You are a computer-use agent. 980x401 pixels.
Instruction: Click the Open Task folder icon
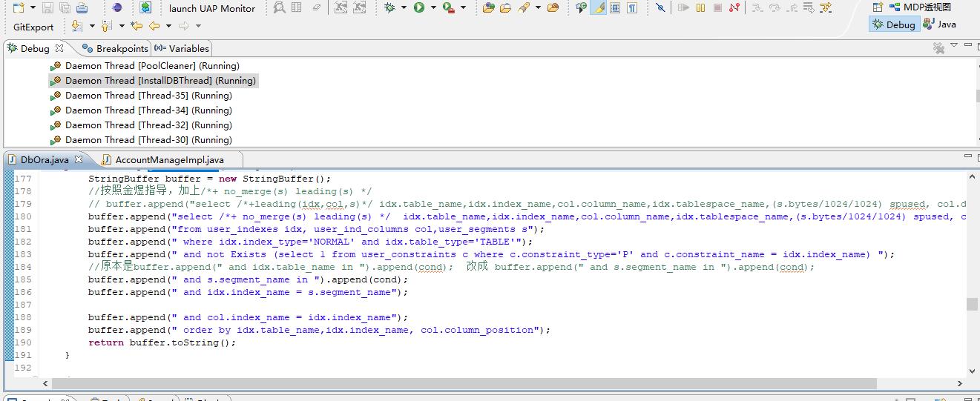(505, 8)
